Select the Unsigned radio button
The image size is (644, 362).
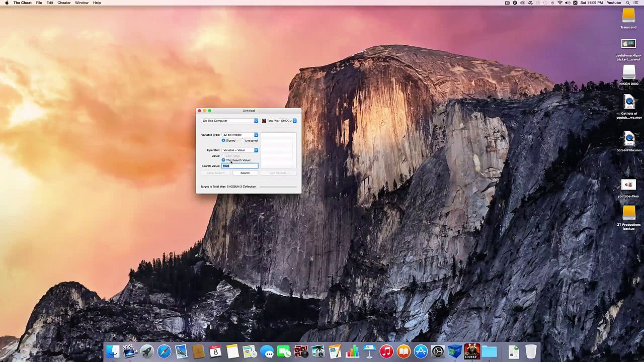coord(249,140)
